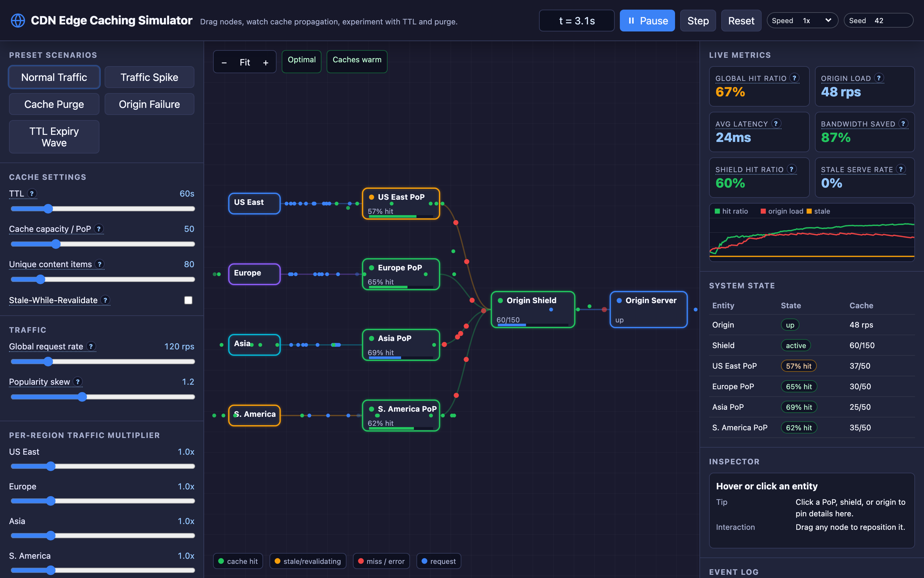Select the Europe client node
Image resolution: width=924 pixels, height=578 pixels.
pos(254,274)
